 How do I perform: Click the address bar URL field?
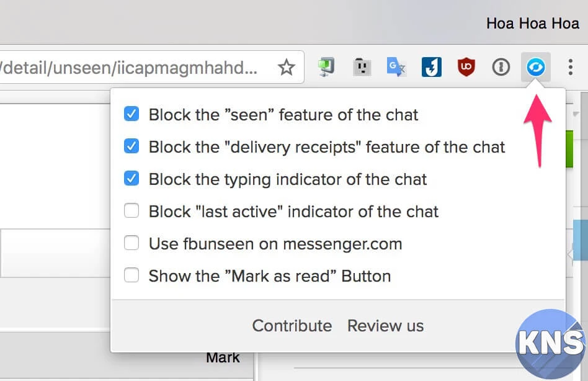130,67
